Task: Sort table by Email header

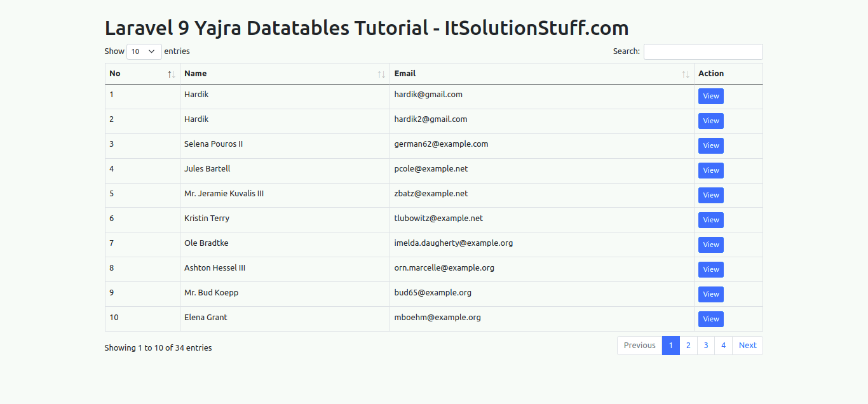Action: coord(405,74)
